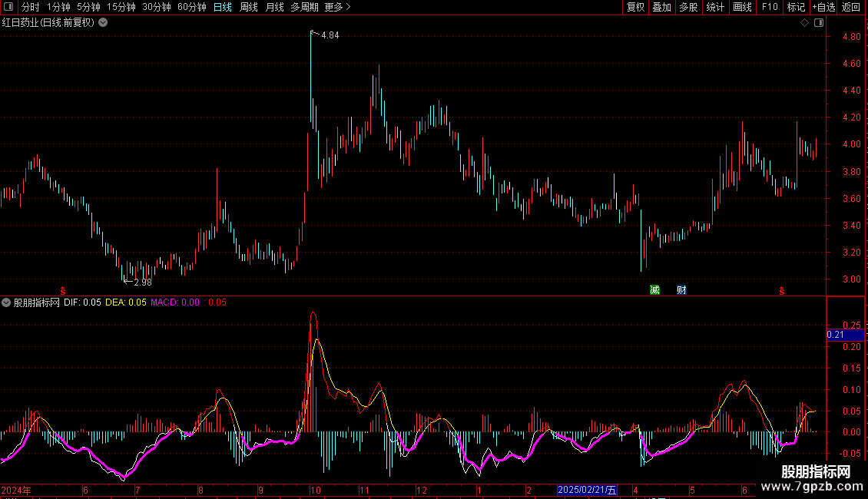Click month 12 on the time axis
Viewport: 868px width, 499px height.
click(422, 490)
